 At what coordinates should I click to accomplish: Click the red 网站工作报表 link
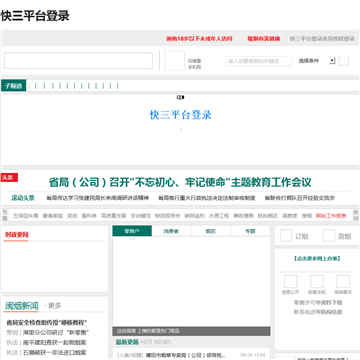(x=331, y=216)
